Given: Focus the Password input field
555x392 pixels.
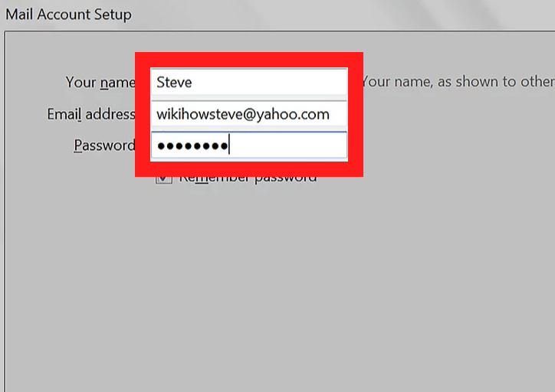Looking at the screenshot, I should coord(248,145).
